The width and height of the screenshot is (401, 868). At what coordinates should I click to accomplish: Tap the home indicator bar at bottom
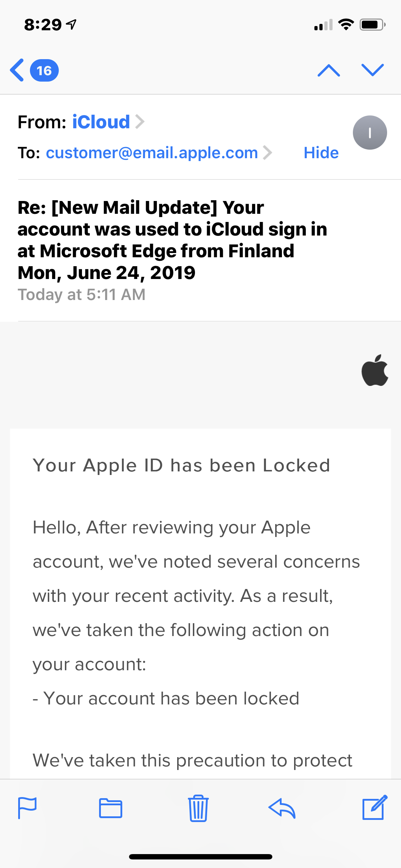tap(201, 857)
